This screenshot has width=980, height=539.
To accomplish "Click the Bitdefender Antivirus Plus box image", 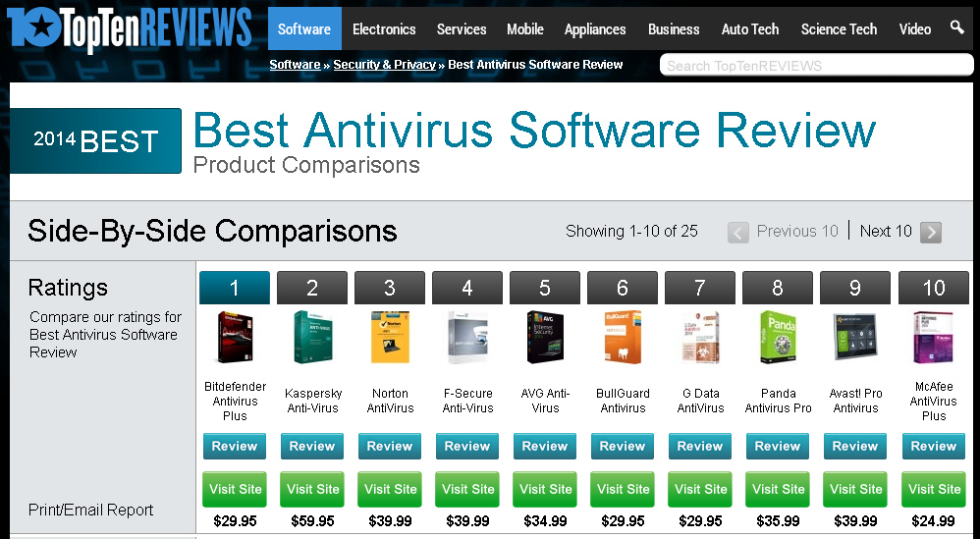I will [235, 339].
